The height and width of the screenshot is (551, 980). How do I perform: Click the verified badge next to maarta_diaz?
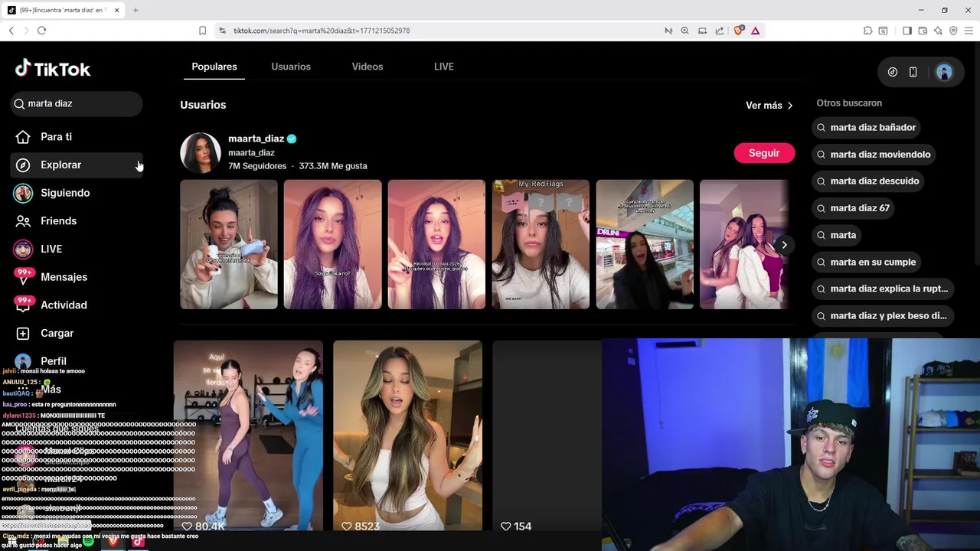tap(292, 139)
